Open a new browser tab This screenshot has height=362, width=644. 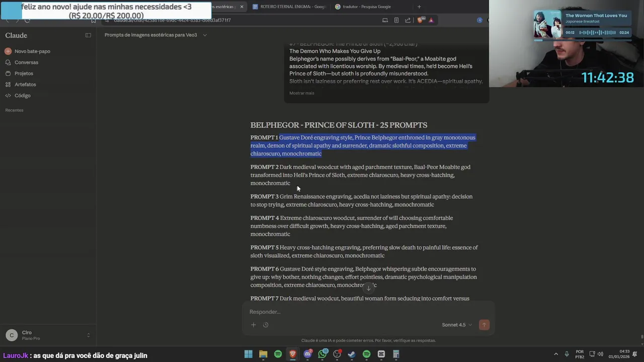tap(419, 7)
